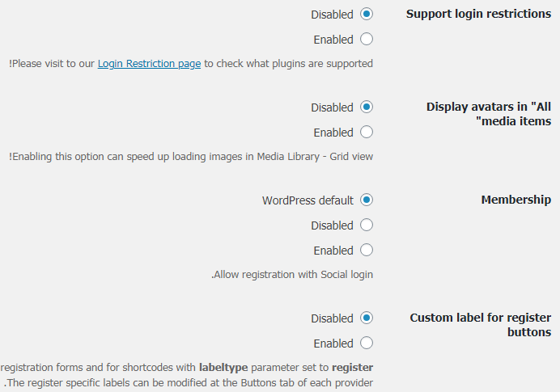
Task: Open the Login Restriction page link
Action: 149,64
